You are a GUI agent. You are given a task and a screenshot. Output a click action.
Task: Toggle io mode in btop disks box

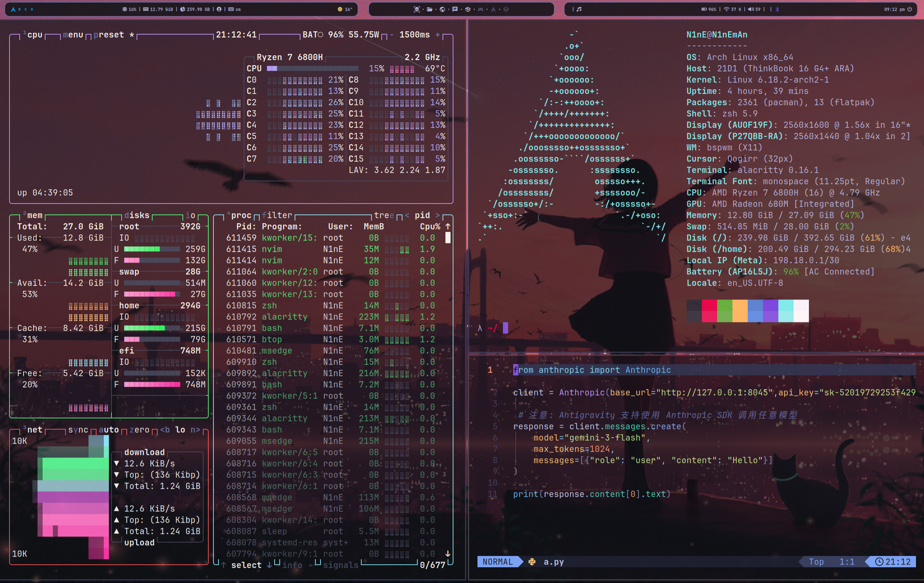pos(191,215)
